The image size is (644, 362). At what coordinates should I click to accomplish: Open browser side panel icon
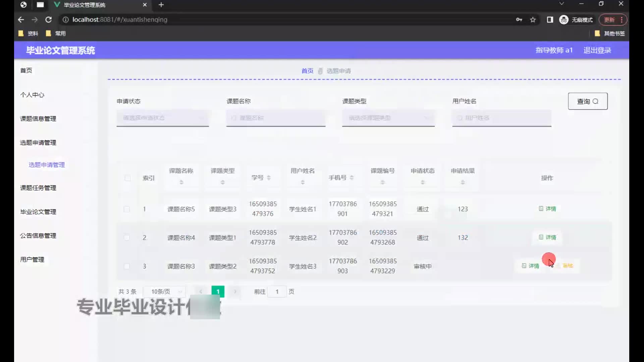coord(550,20)
